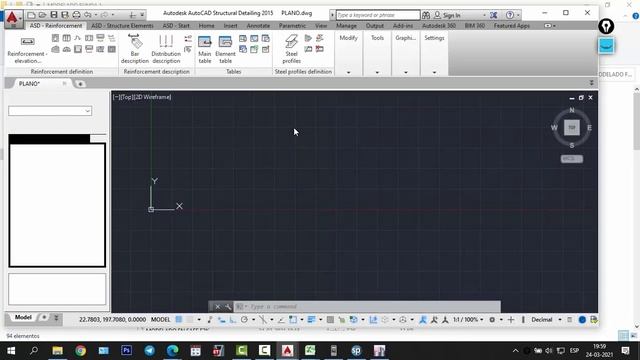Open the WCS dropdown below ViewCube
Screen dimensions: 640x360
(x=572, y=159)
